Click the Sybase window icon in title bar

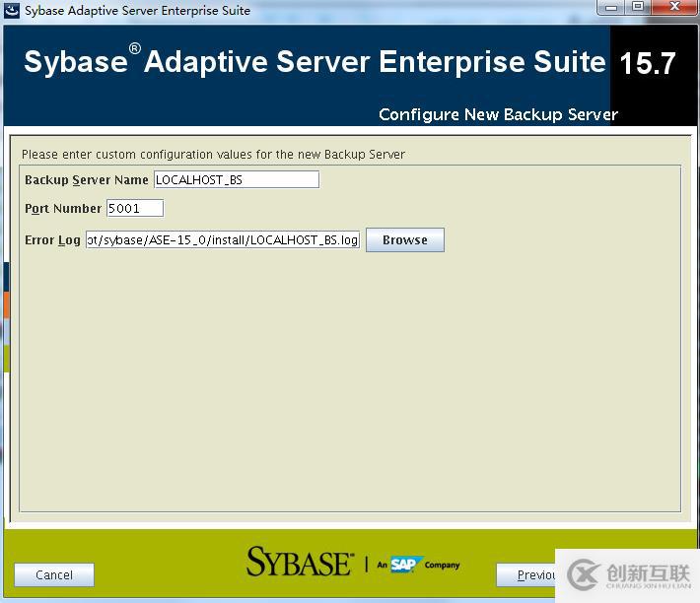[x=11, y=10]
